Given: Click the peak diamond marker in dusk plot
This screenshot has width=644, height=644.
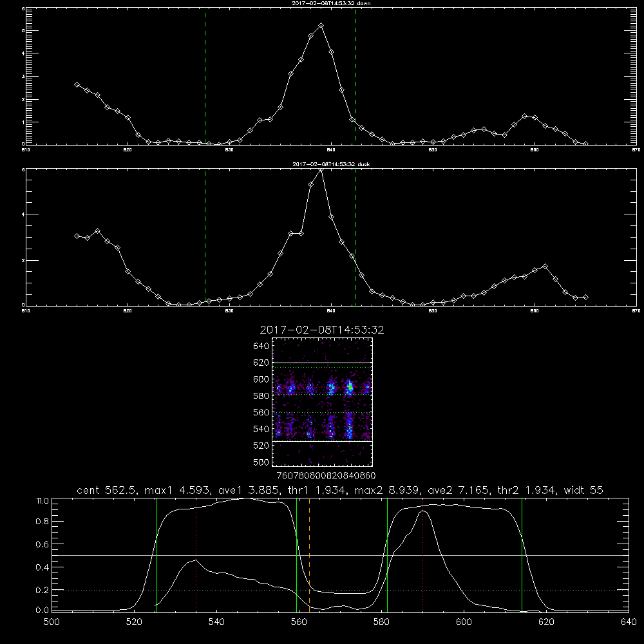Looking at the screenshot, I should tap(321, 171).
